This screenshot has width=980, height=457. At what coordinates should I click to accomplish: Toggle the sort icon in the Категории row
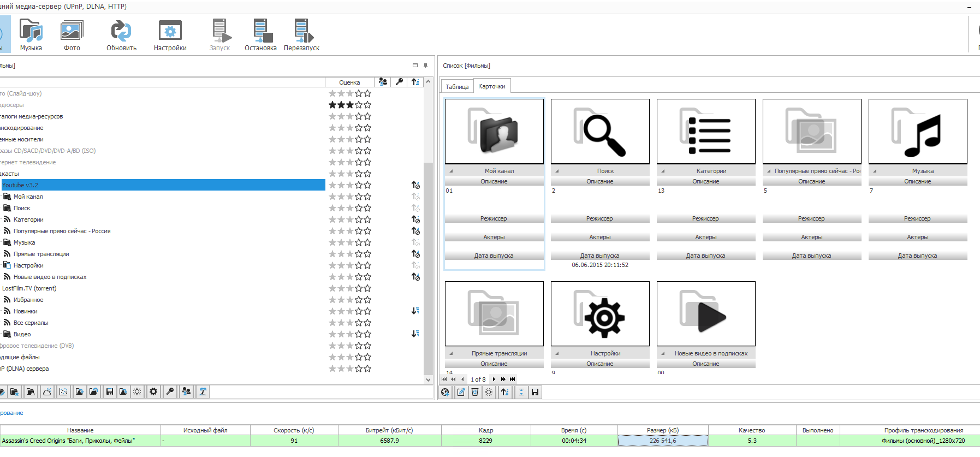(x=415, y=219)
